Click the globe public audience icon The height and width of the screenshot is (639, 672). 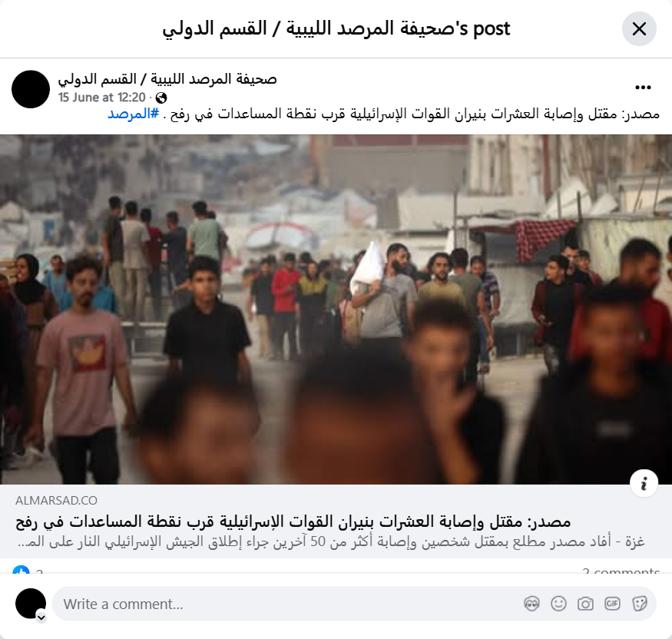point(161,98)
